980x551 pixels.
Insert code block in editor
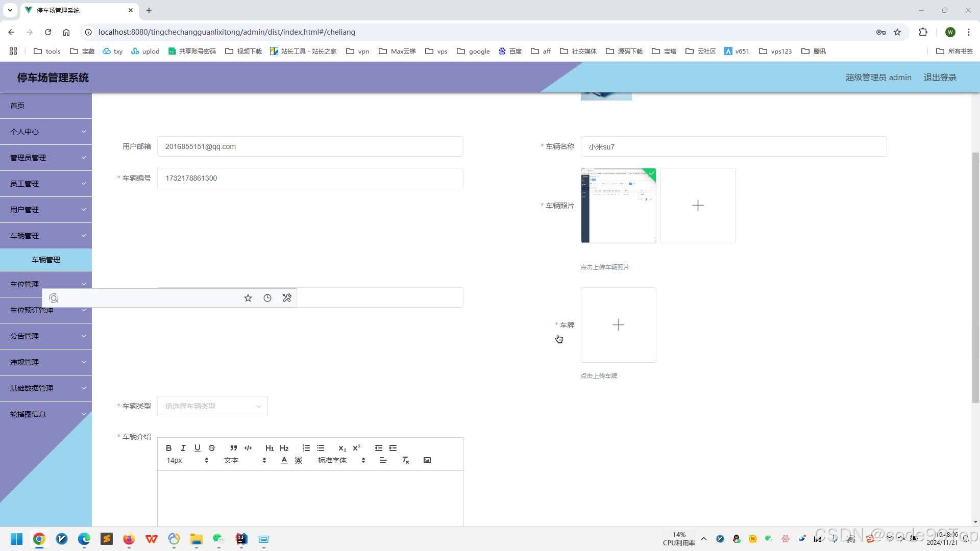[248, 448]
